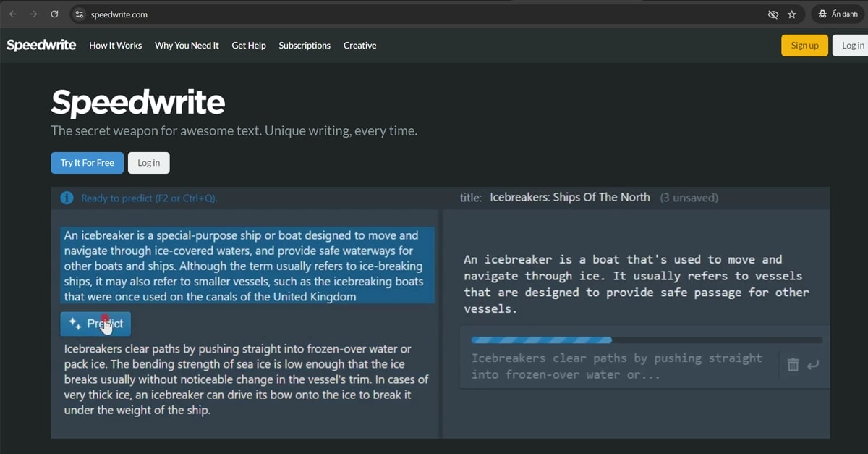Click the crossed-out eye icon in address bar

(773, 14)
